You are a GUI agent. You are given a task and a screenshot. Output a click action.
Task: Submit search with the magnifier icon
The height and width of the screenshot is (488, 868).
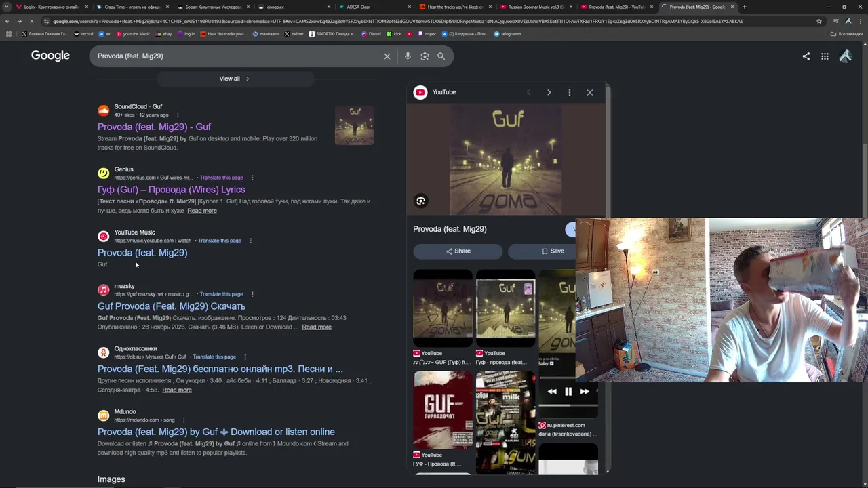click(x=441, y=56)
